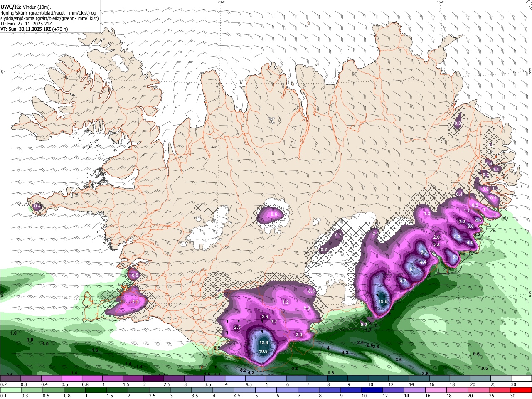Screen dimensions: 532x399
Task: Pick the 2.5 swatch in the bottom legend row
Action: [x=160, y=390]
